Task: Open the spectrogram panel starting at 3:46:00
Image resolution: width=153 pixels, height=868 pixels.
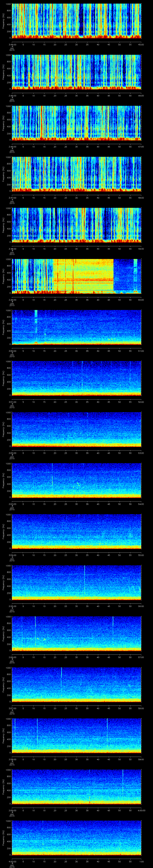Action: (x=77, y=123)
